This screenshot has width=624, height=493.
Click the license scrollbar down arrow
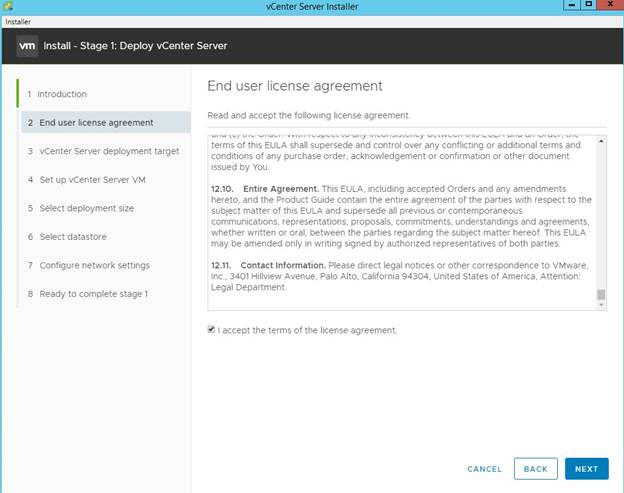[x=601, y=305]
